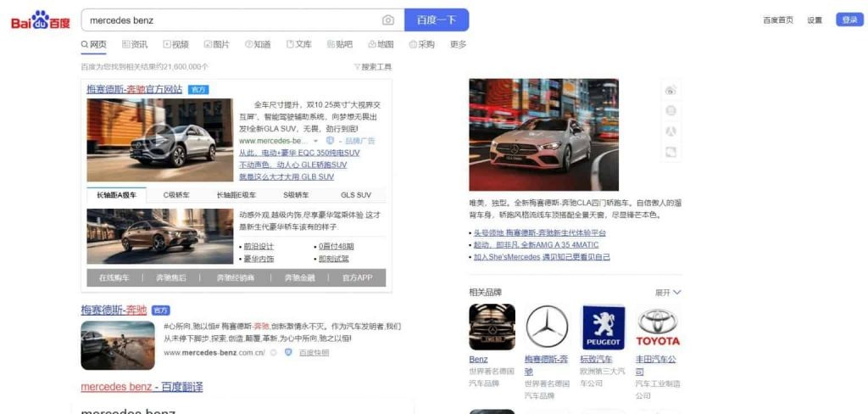Open camera image search icon
The height and width of the screenshot is (414, 868).
(x=388, y=20)
